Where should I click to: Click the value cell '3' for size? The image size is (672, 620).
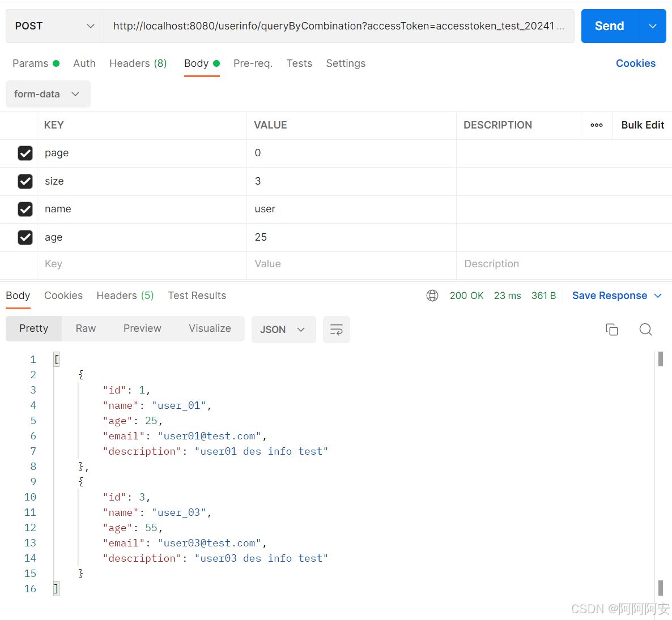click(x=351, y=181)
